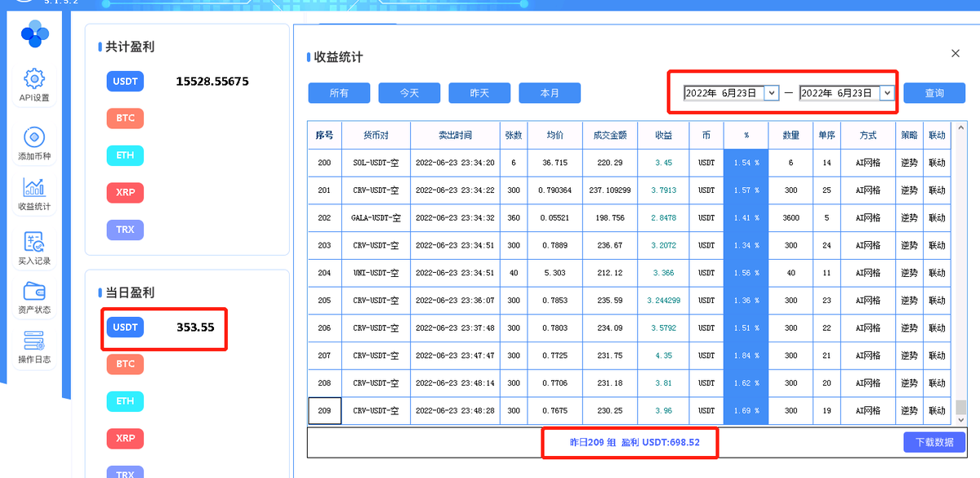Viewport: 980px width, 478px height.
Task: Select ETH under 共计盈利
Action: (125, 155)
